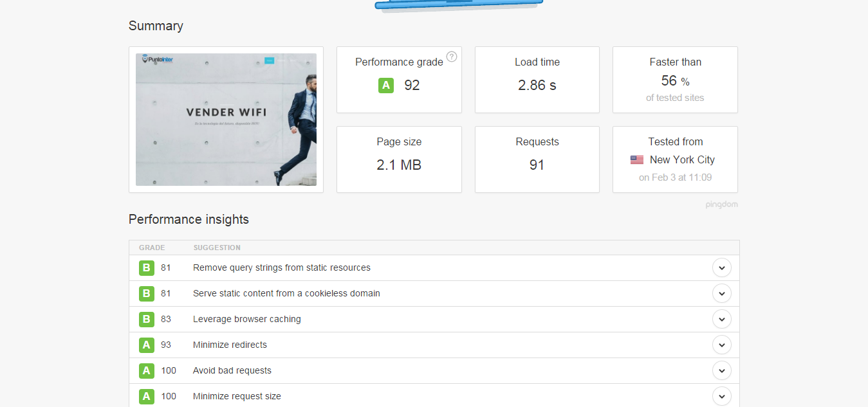
Task: Click the B 81 badge for Serve static content
Action: (146, 293)
